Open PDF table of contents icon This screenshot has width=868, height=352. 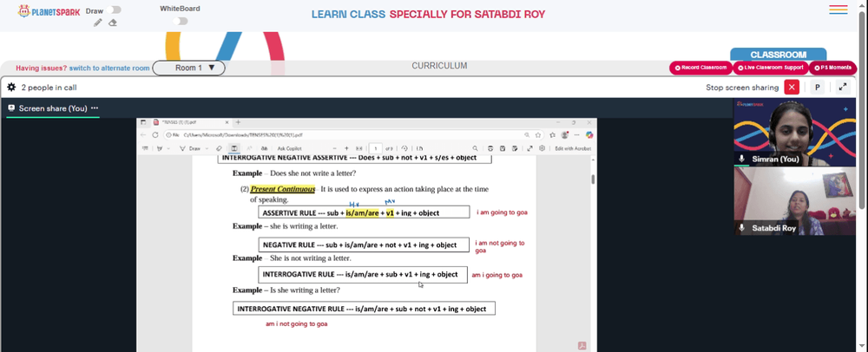pyautogui.click(x=146, y=148)
